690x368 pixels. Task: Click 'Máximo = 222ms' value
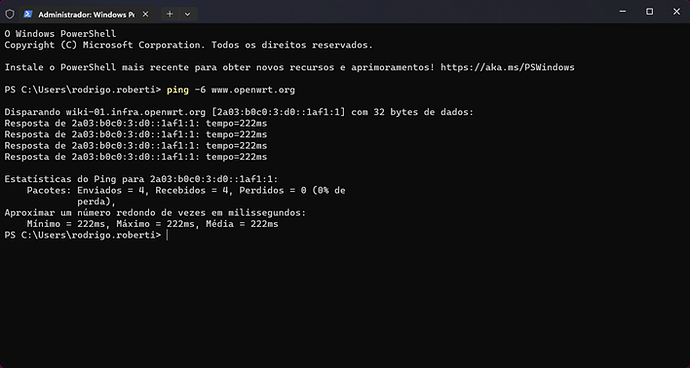(155, 224)
